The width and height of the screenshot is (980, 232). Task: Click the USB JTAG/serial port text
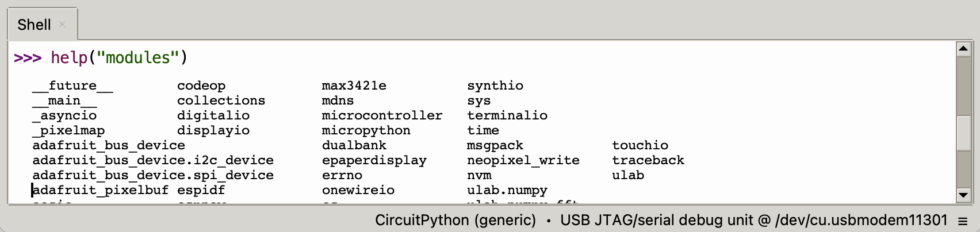753,221
